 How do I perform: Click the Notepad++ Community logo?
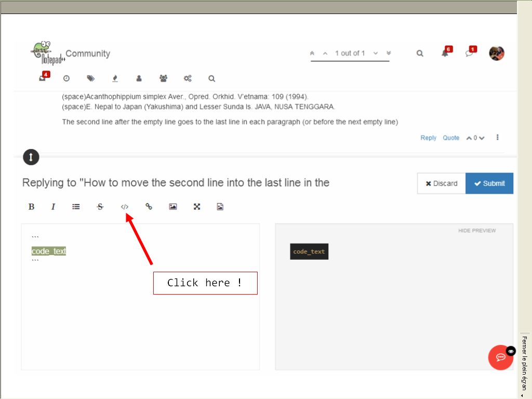(48, 53)
